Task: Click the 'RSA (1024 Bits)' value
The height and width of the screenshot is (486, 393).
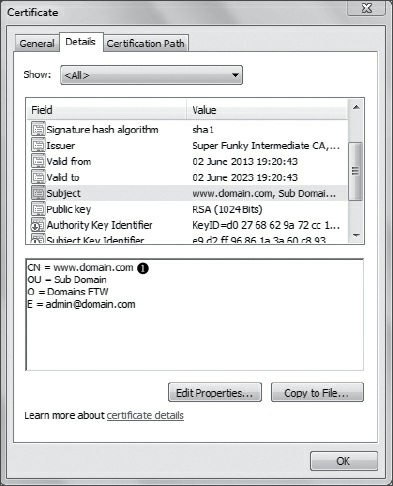Action: click(x=227, y=210)
